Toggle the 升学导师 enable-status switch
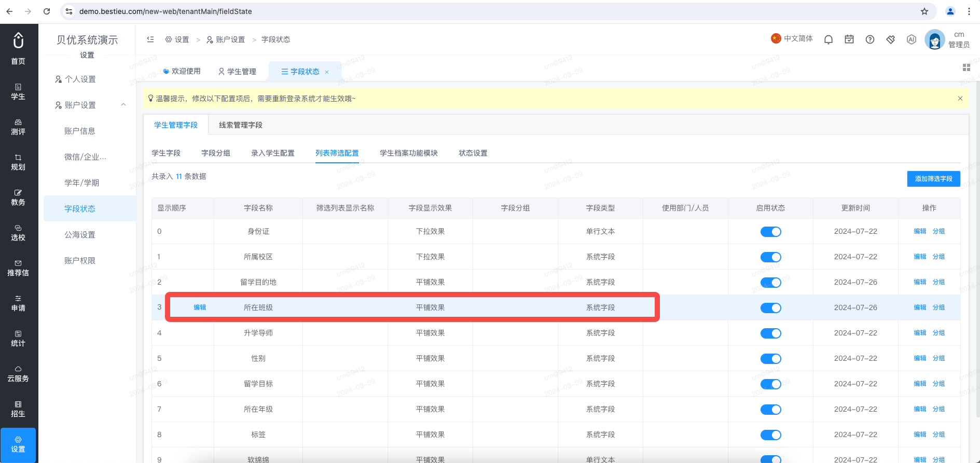Image resolution: width=980 pixels, height=463 pixels. (770, 333)
